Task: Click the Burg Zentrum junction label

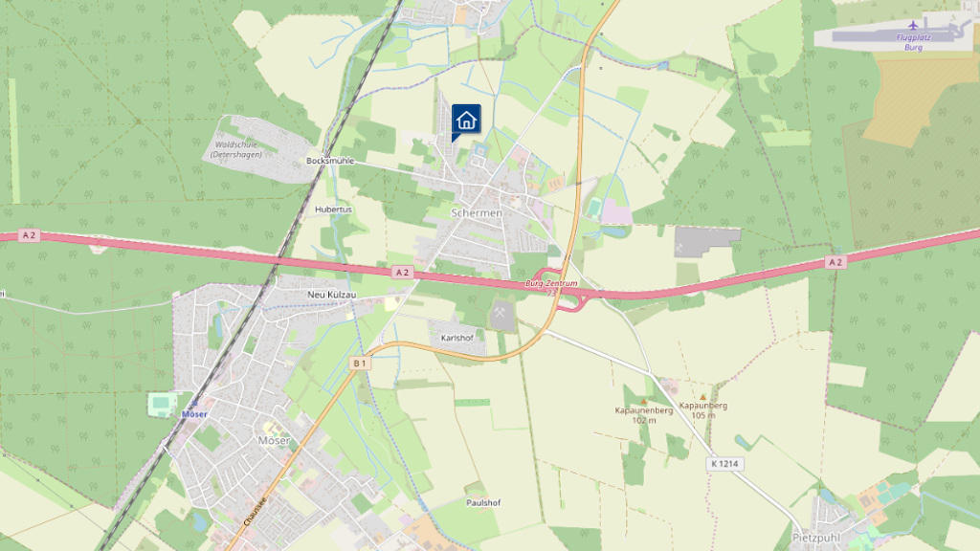Action: [x=551, y=283]
